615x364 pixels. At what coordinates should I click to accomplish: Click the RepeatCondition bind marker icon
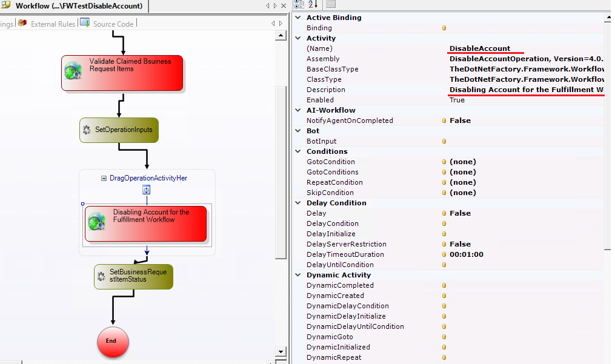pos(444,182)
